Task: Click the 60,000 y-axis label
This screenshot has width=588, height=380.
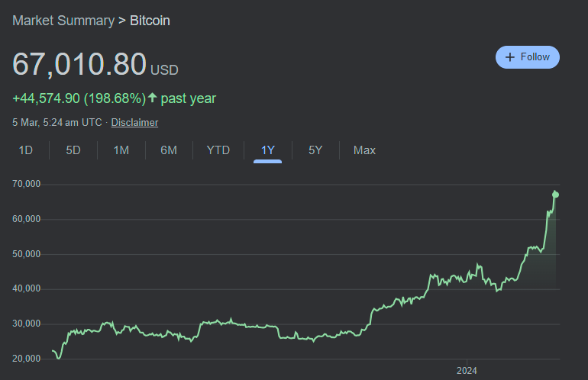Action: tap(26, 219)
